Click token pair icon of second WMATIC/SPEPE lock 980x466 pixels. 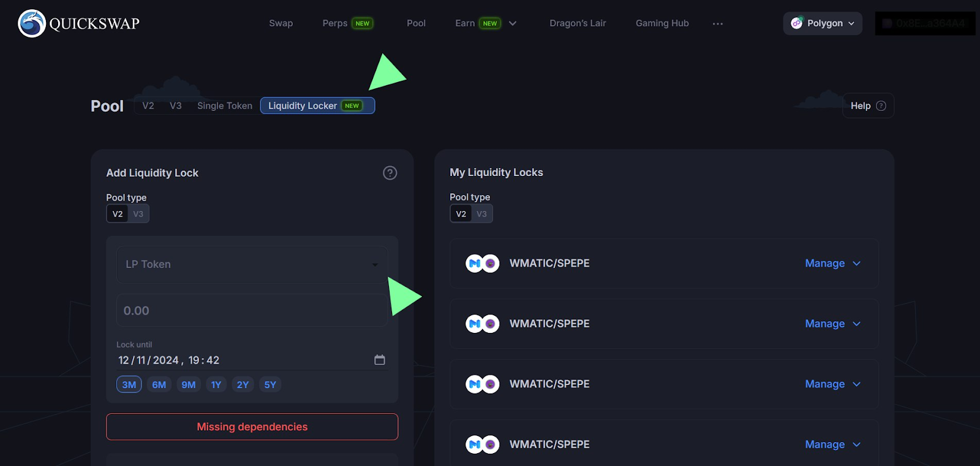pyautogui.click(x=483, y=324)
